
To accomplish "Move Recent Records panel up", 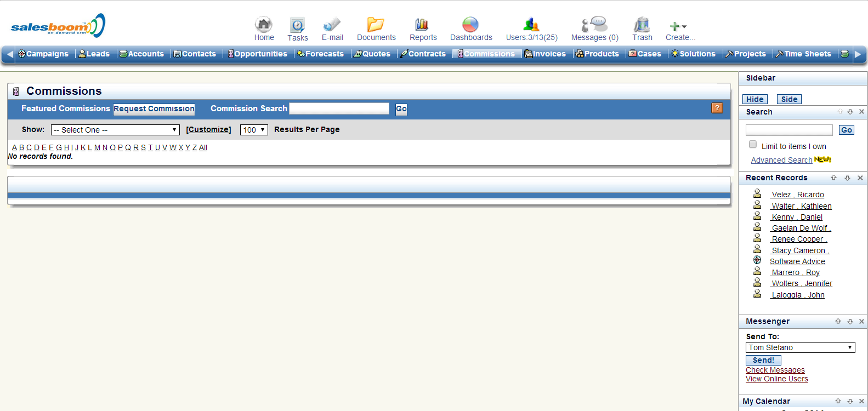I will 833,178.
